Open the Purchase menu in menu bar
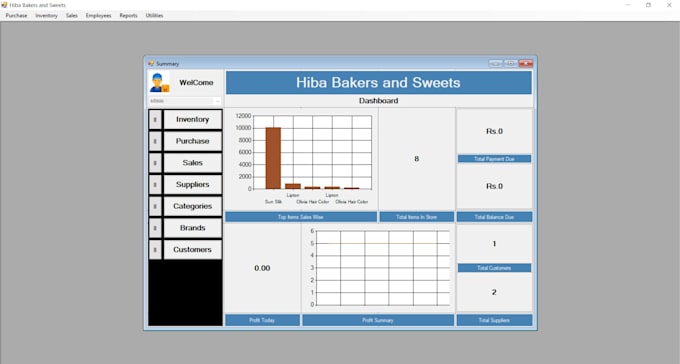Viewport: 680px width, 364px height. (x=16, y=16)
